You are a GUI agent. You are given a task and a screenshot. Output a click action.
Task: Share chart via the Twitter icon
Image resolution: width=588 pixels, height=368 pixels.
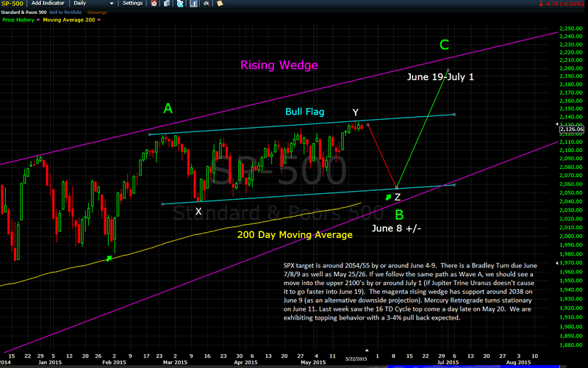pos(180,4)
